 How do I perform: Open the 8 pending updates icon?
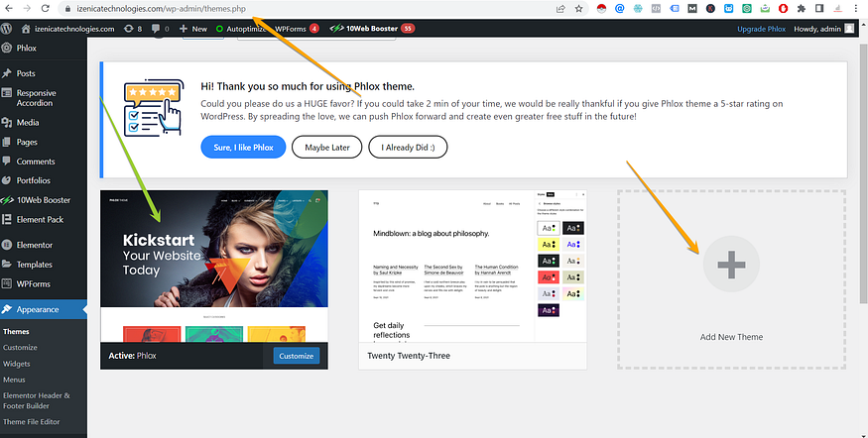[133, 28]
